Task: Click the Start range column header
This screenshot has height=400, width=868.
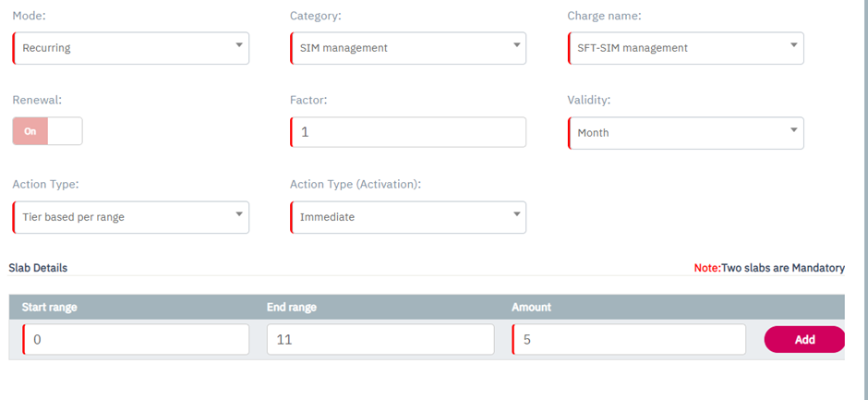Action: [49, 308]
